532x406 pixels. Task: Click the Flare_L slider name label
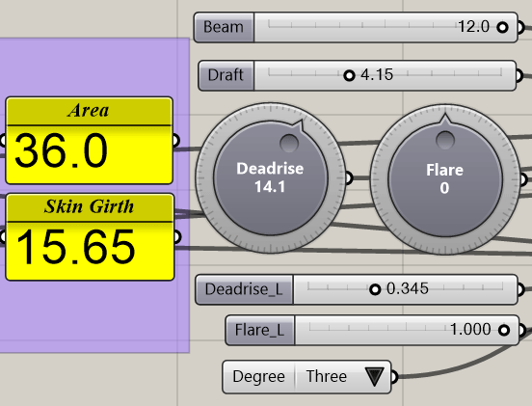click(x=260, y=331)
